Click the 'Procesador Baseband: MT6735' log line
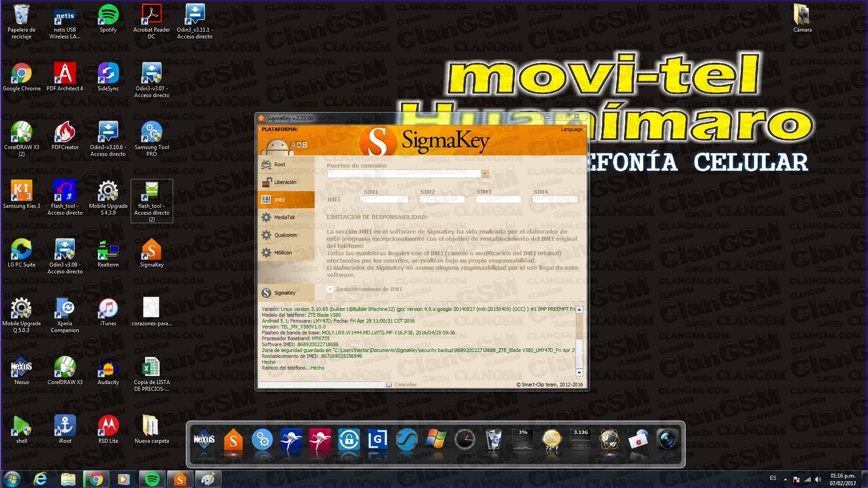Viewport: 868px width, 488px height. [x=295, y=338]
